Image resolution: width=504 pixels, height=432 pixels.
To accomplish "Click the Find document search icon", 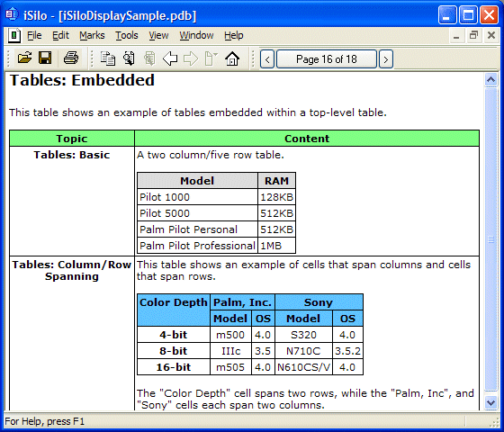I will click(129, 58).
